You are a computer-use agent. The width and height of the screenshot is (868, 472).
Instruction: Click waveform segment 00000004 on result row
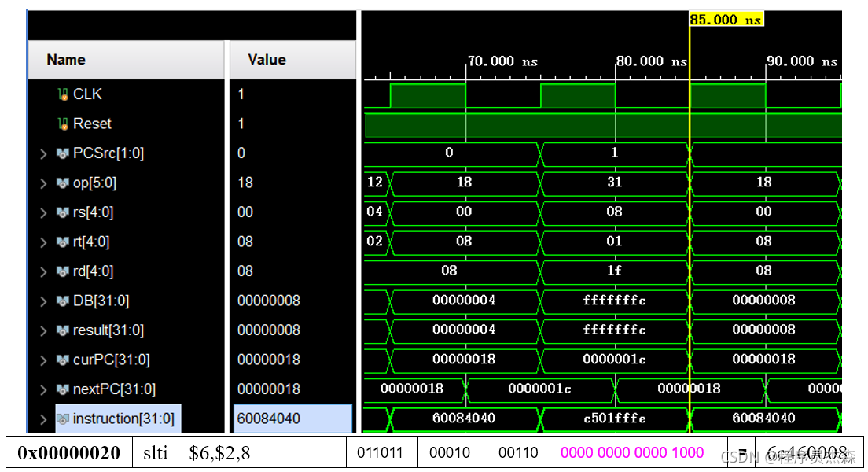tap(464, 330)
